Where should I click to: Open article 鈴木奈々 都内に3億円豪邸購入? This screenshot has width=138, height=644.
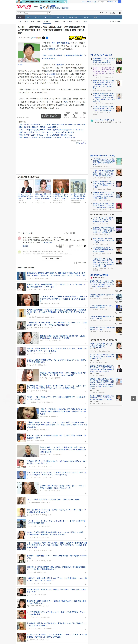[56, 286]
